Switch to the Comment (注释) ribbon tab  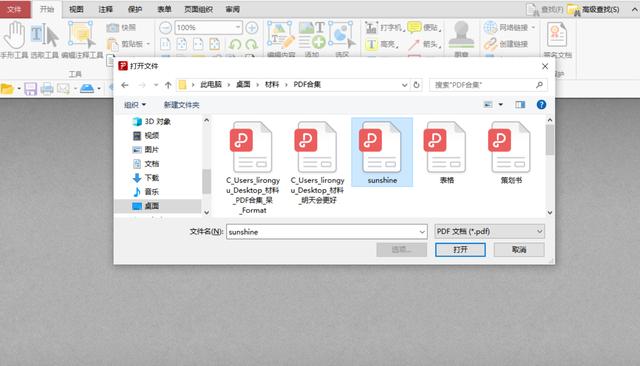105,9
